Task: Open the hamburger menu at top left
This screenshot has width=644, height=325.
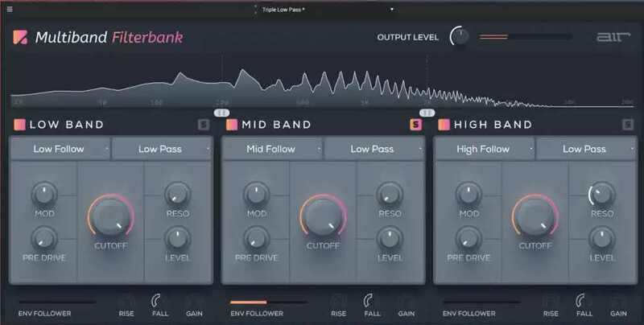Action: click(10, 9)
